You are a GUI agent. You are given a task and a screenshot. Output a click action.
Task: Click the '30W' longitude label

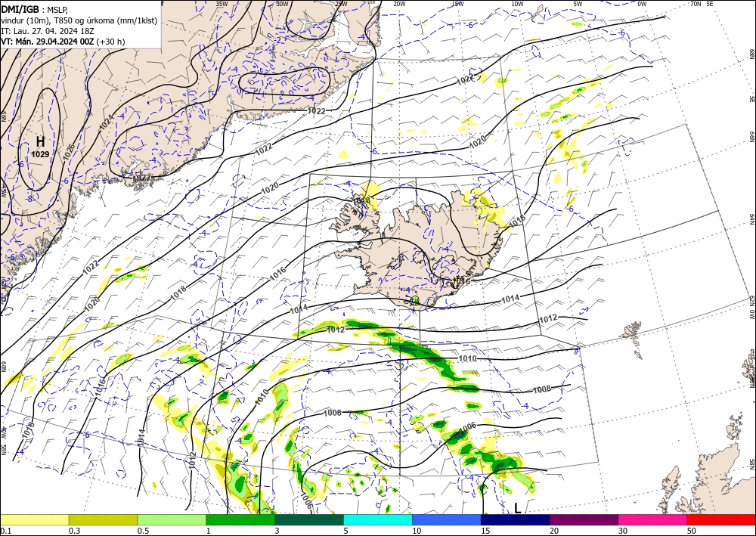pos(282,4)
